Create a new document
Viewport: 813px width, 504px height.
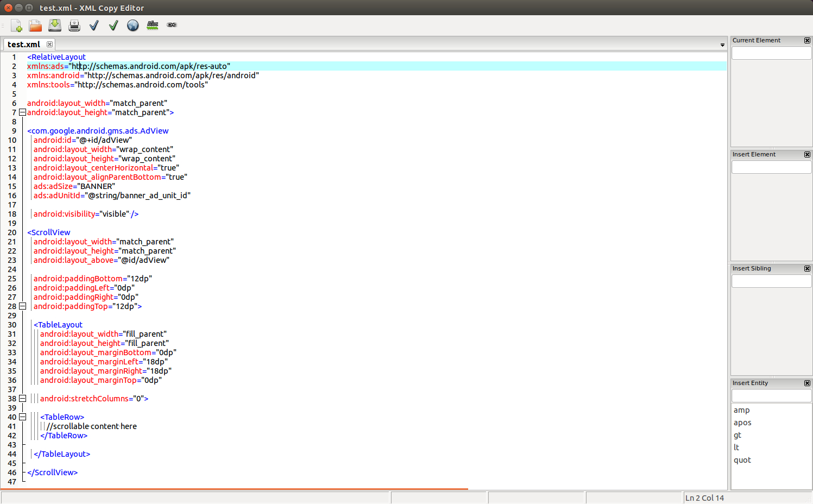[15, 25]
